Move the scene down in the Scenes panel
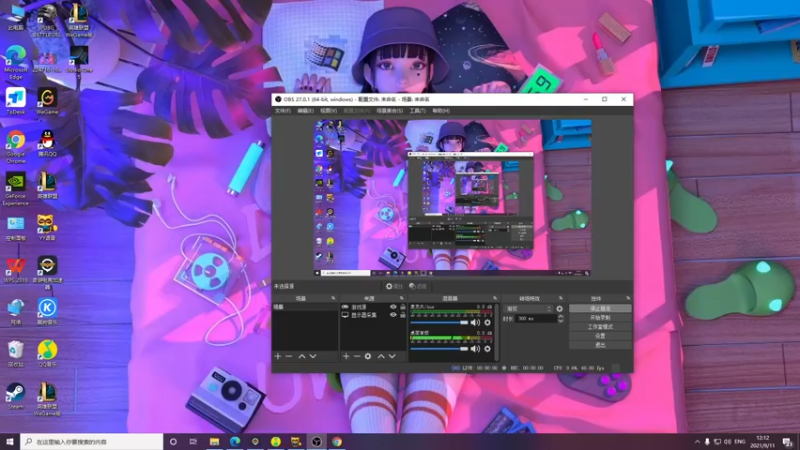800x450 pixels. [x=313, y=356]
